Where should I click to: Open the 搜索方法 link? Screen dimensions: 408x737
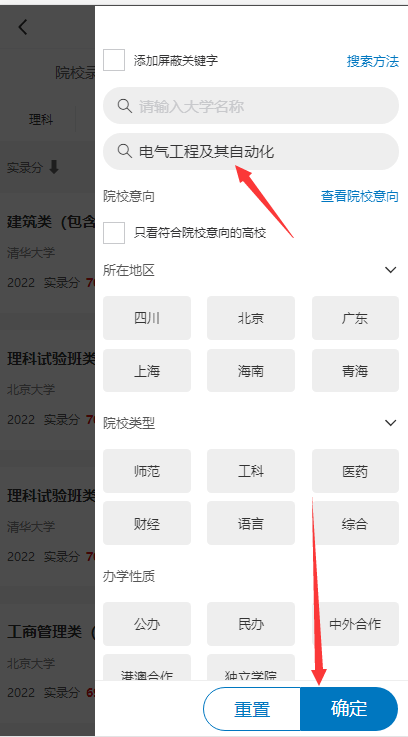(x=372, y=61)
